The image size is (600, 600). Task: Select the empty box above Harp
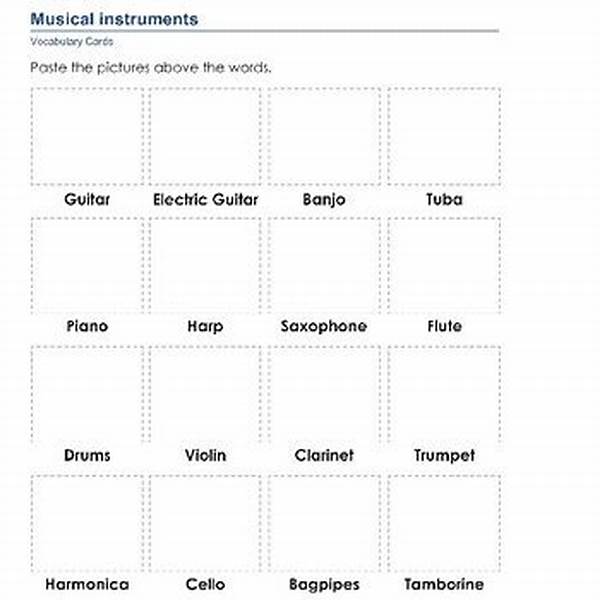point(205,264)
